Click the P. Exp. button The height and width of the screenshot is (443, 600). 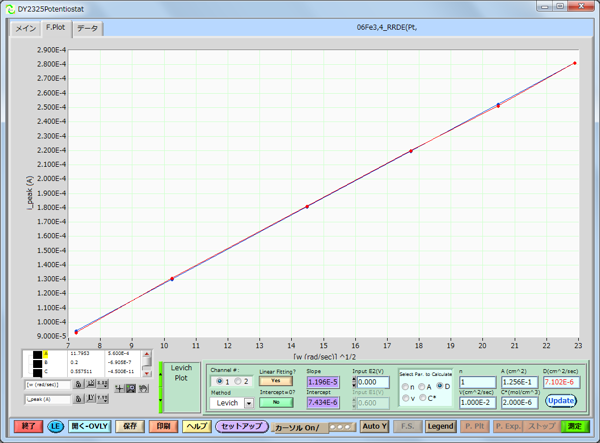[508, 426]
